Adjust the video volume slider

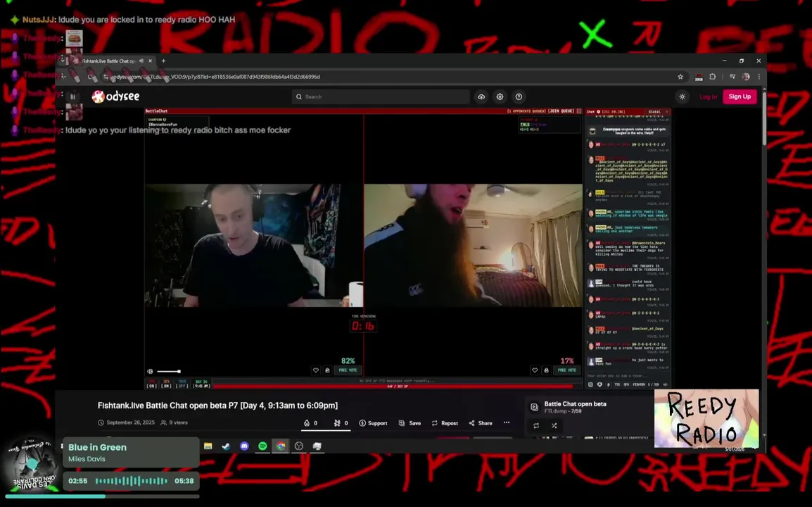(x=169, y=371)
